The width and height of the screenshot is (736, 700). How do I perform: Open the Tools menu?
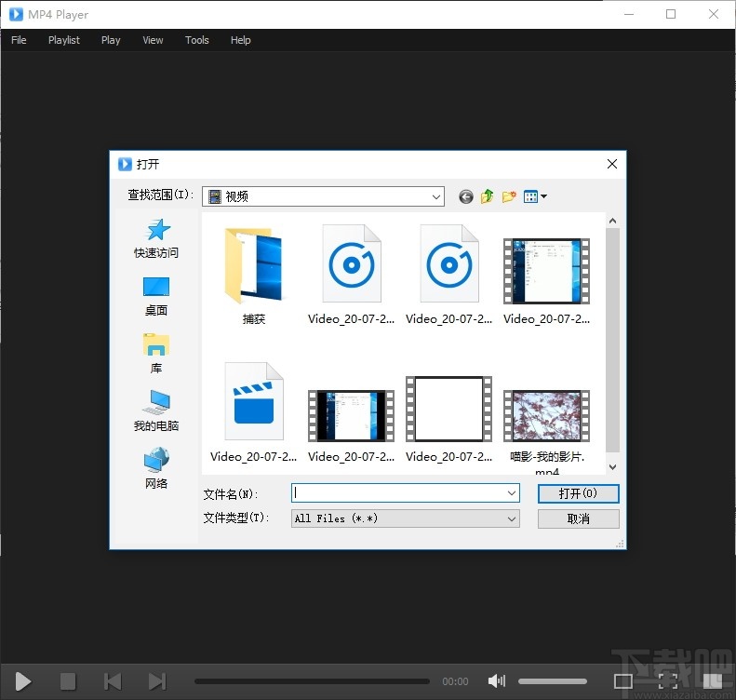(x=197, y=40)
